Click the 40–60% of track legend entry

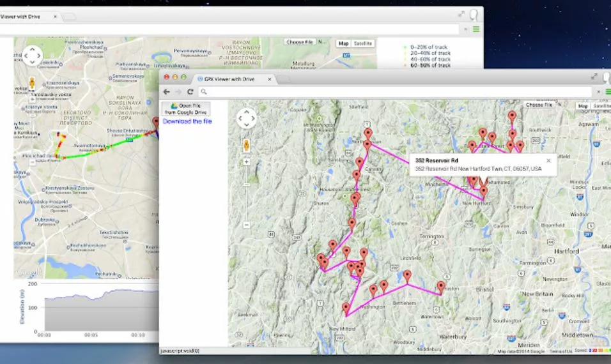click(430, 59)
